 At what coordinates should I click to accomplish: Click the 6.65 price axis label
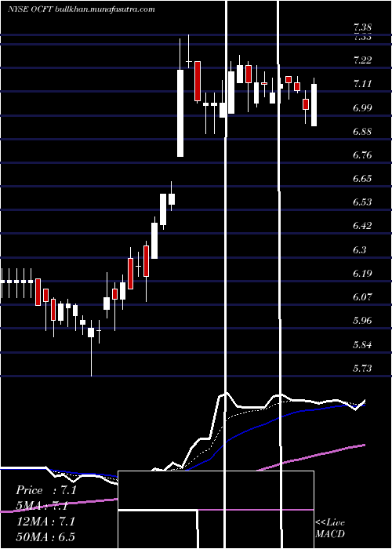(362, 179)
